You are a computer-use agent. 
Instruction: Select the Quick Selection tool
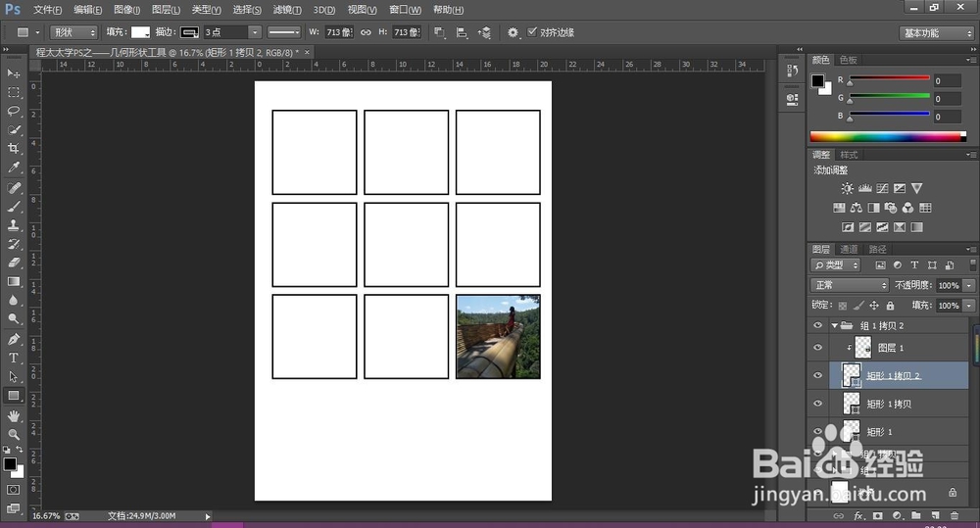(13, 130)
